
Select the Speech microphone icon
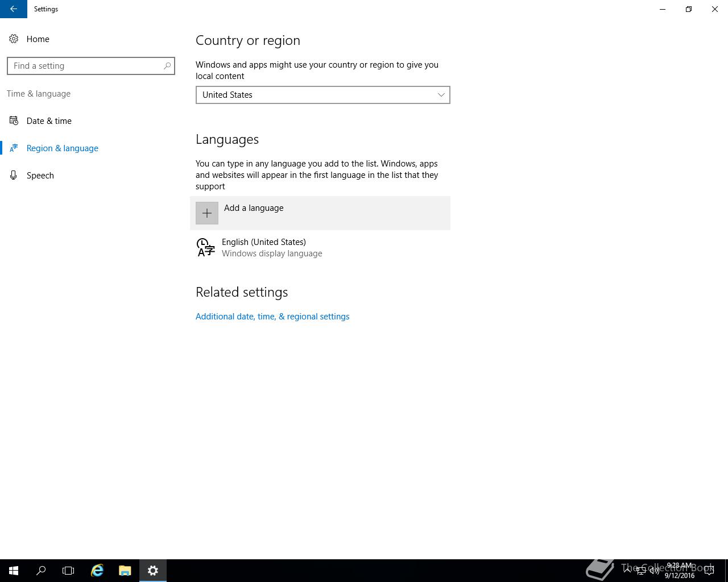14,175
